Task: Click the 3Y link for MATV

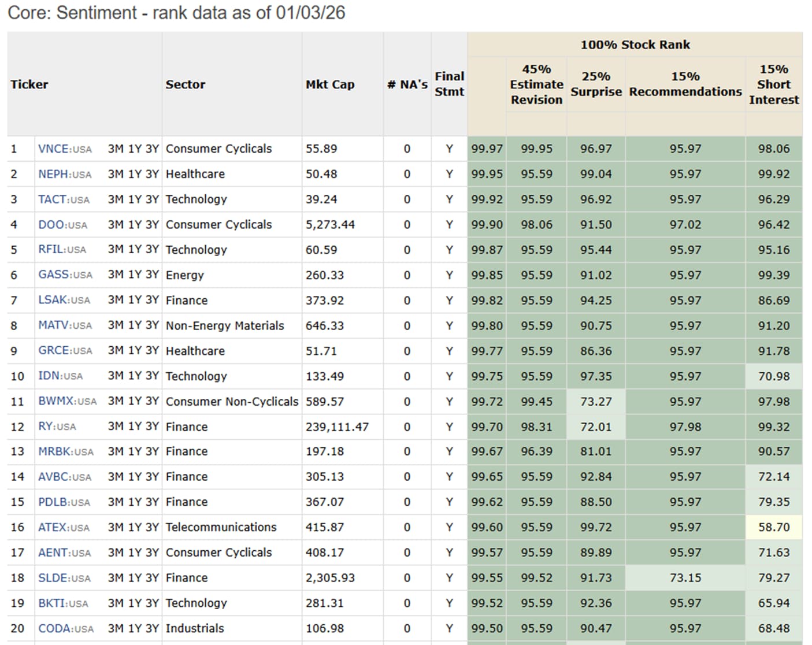Action: pos(152,325)
